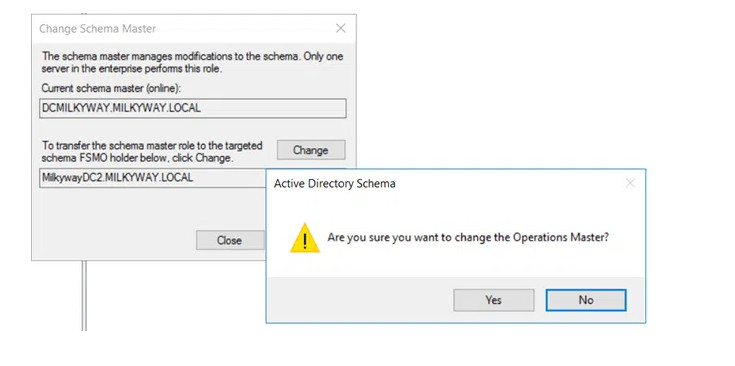Close the Change Schema Master window with X
This screenshot has height=366, width=735.
coord(341,29)
